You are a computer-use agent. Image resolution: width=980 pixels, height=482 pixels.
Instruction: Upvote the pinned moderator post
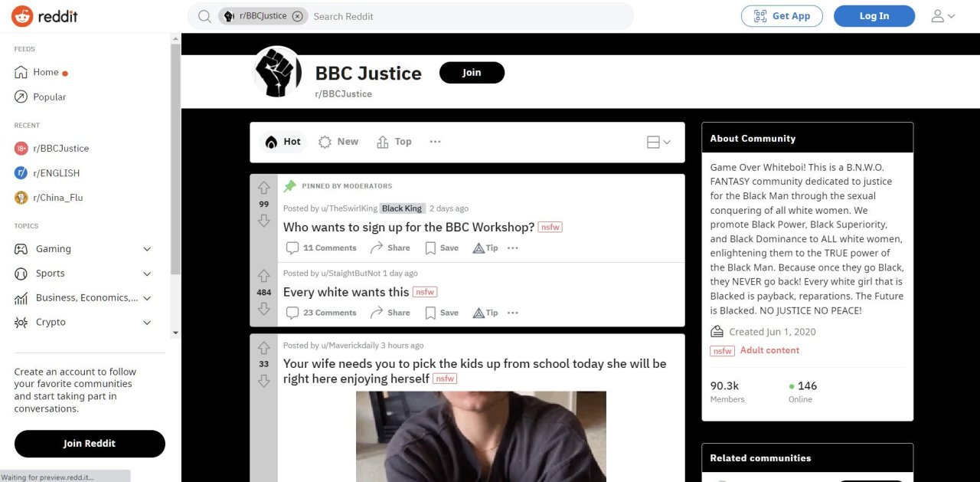263,188
